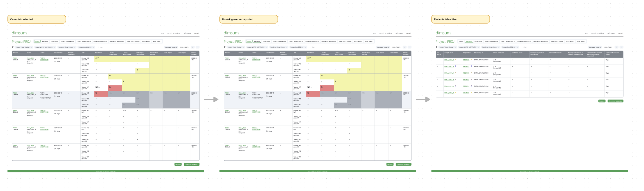
Task: Go to the previous page in the Reciepts-active screen
Action: pyautogui.click(x=616, y=47)
